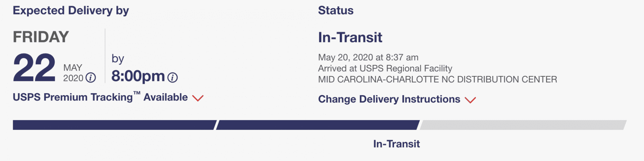Click the Expected Delivery by heading

[x=71, y=11]
